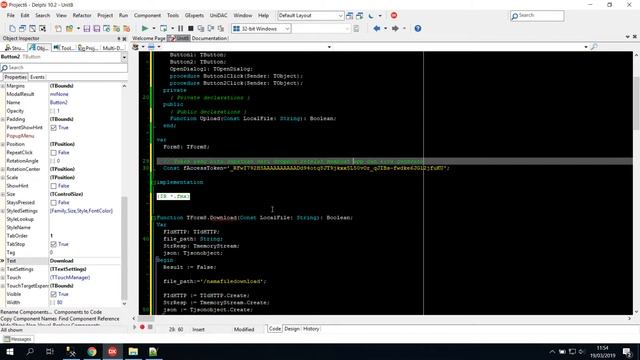Screen dimensions: 640x360
Task: Toggle the ParentShowHint checkbox
Action: coord(53,128)
